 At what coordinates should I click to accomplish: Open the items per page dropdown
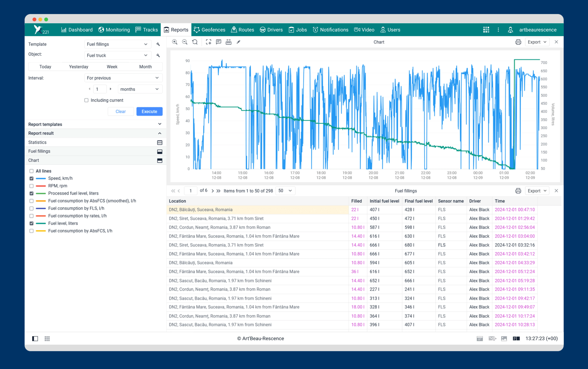285,191
